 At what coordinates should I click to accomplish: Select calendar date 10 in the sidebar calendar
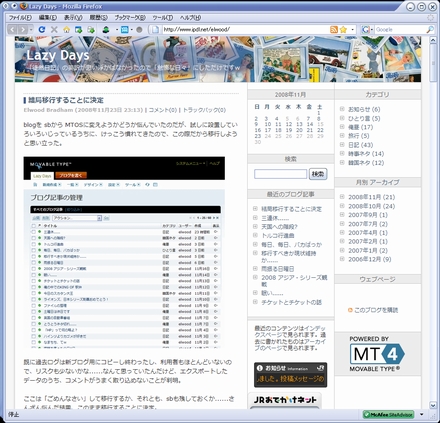268,124
